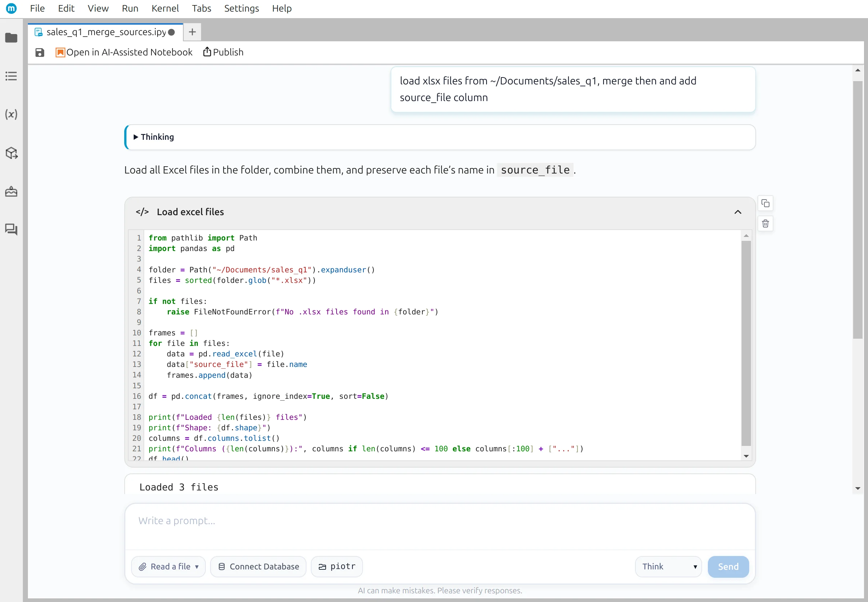Open the Read a file dropdown
The height and width of the screenshot is (602, 868).
point(168,567)
